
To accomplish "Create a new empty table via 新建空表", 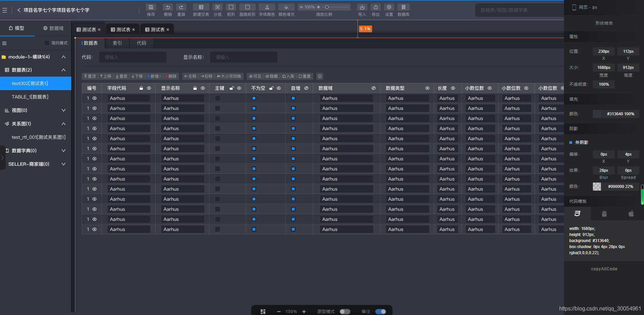I will click(x=201, y=7).
